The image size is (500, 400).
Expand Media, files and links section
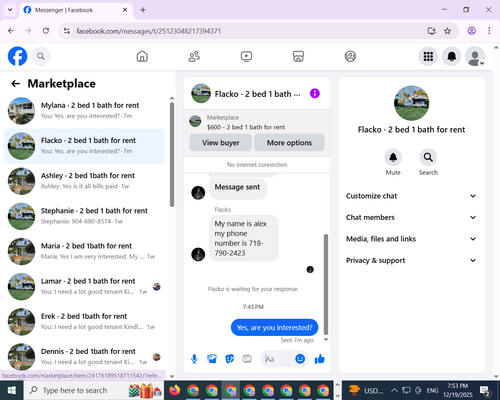click(411, 239)
